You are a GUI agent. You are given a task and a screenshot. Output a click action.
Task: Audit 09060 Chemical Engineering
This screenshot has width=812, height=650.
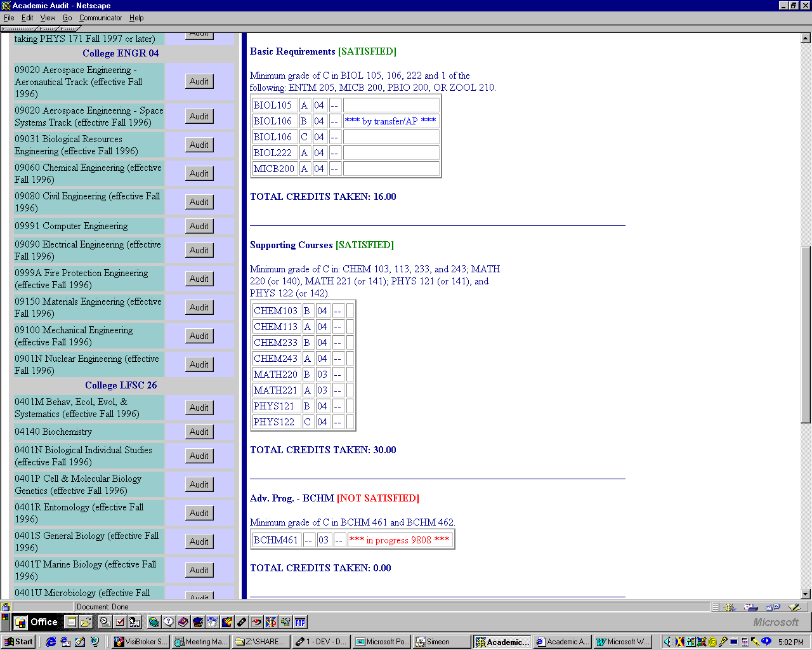pos(199,173)
